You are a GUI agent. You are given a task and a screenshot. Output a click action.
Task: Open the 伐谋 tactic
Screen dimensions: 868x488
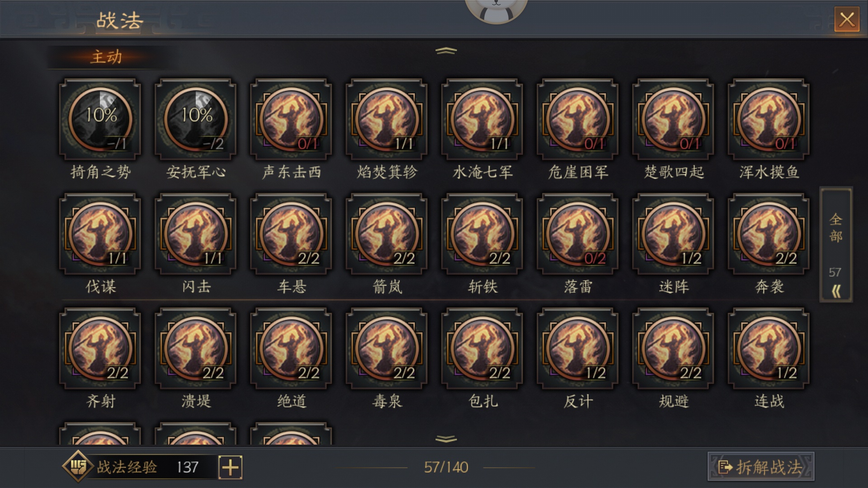pos(100,234)
